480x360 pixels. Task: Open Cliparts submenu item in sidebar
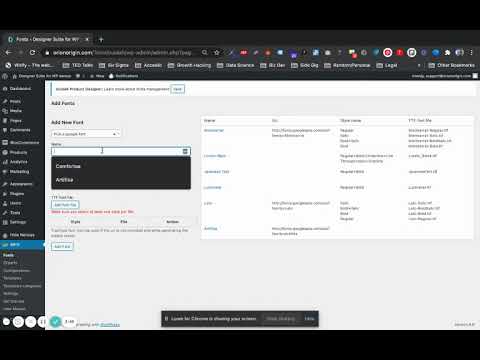pyautogui.click(x=10, y=263)
